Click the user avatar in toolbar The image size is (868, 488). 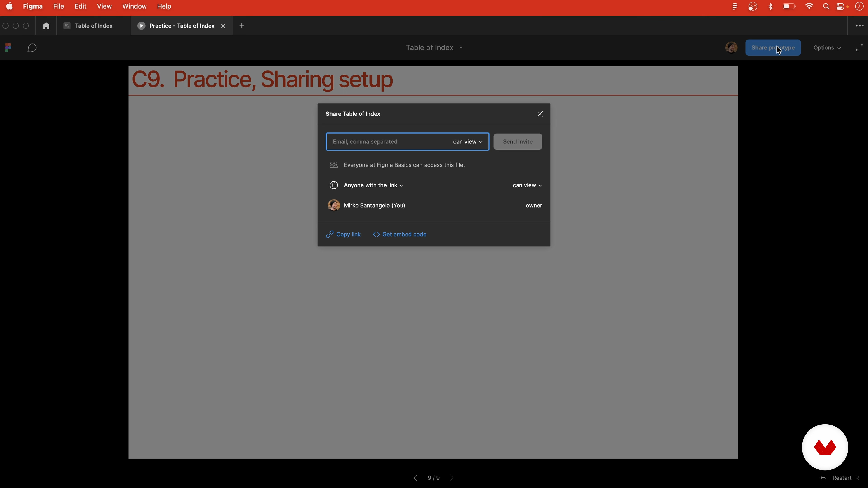731,47
